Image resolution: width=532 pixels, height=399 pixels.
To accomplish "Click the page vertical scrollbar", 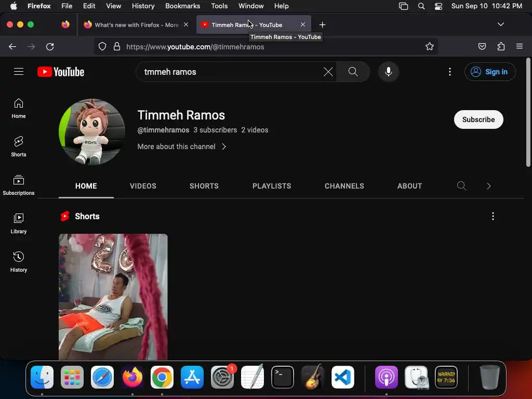I will click(528, 113).
